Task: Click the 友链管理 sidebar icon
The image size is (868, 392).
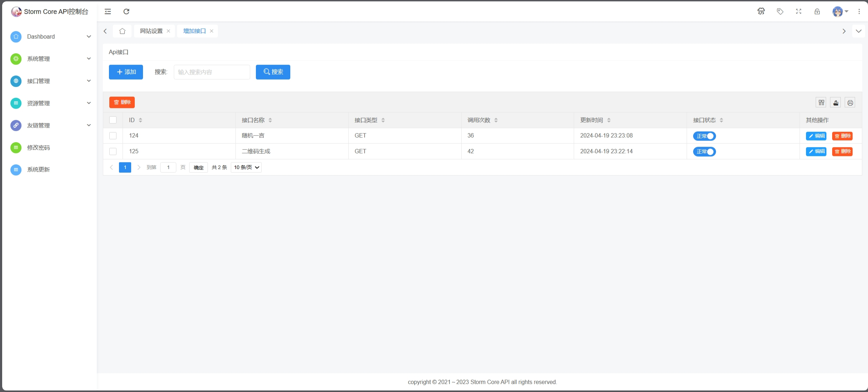Action: click(16, 125)
